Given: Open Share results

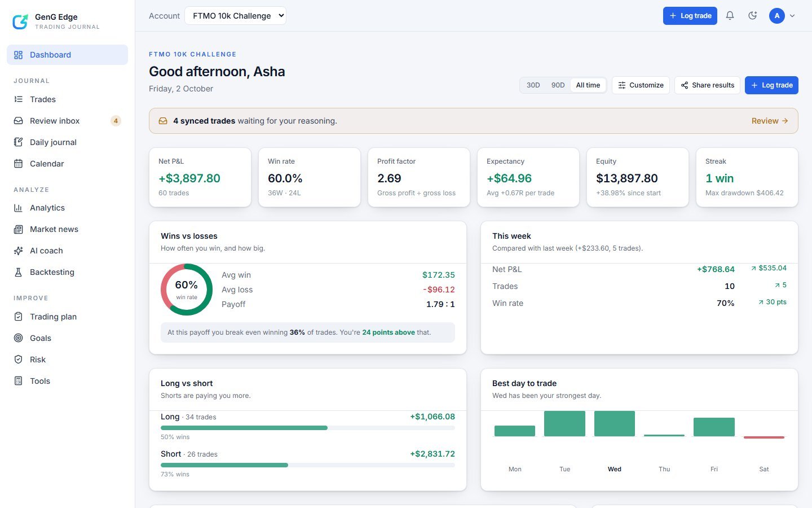Looking at the screenshot, I should point(707,85).
